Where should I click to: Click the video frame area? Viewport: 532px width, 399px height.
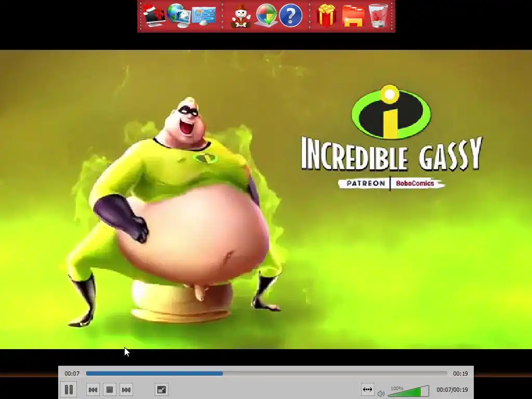click(266, 199)
